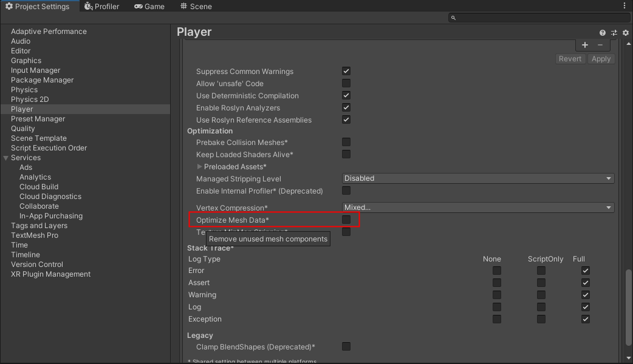Click the Player presets sliders icon
This screenshot has height=364, width=633.
click(x=614, y=33)
